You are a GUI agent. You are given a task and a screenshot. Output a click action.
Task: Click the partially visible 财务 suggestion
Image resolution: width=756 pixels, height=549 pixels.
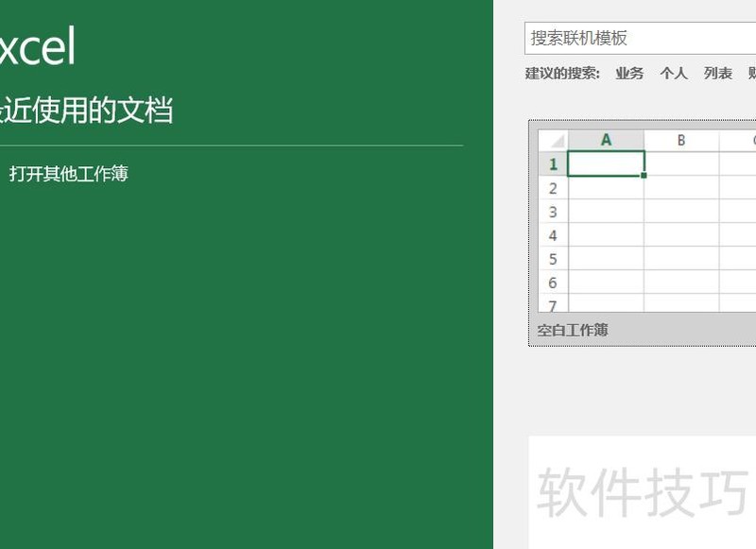click(751, 72)
